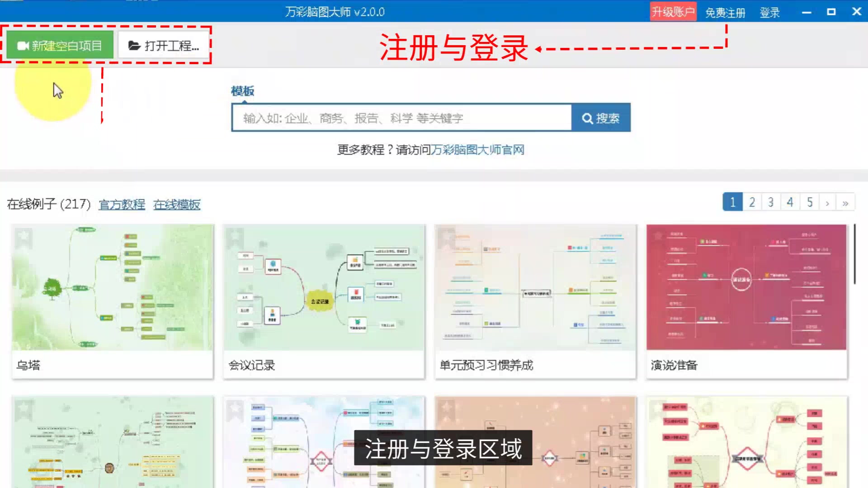
Task: Go to page 2 of examples
Action: pyautogui.click(x=752, y=202)
